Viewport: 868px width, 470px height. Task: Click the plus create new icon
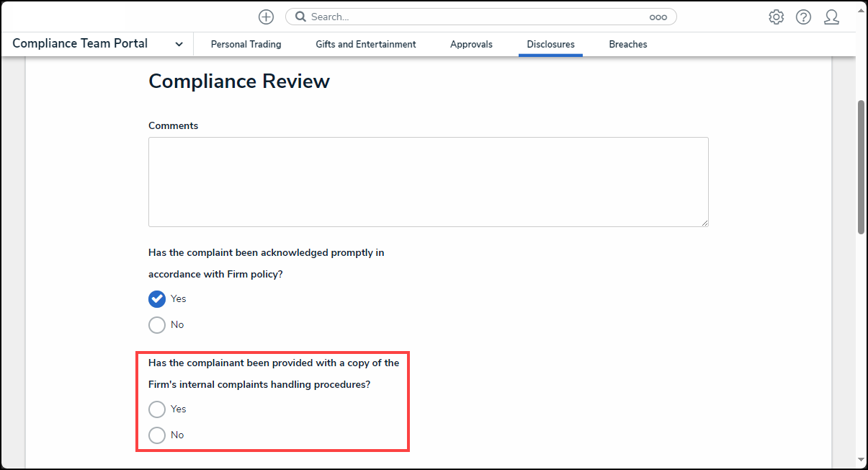pos(266,17)
